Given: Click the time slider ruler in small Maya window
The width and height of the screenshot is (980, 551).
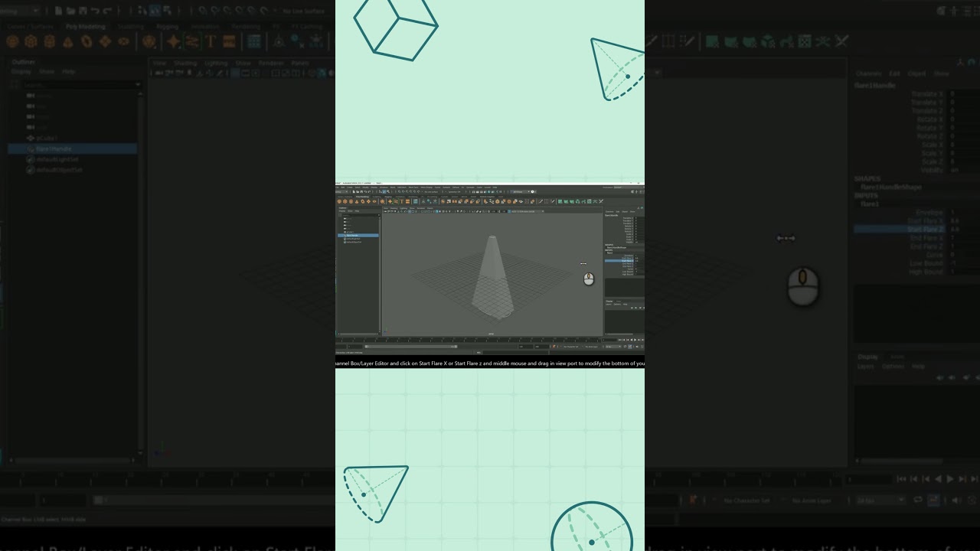Looking at the screenshot, I should [x=468, y=340].
